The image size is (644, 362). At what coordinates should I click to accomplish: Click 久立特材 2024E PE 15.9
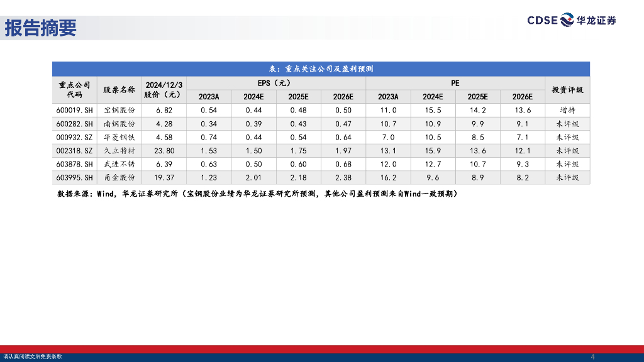coord(433,151)
